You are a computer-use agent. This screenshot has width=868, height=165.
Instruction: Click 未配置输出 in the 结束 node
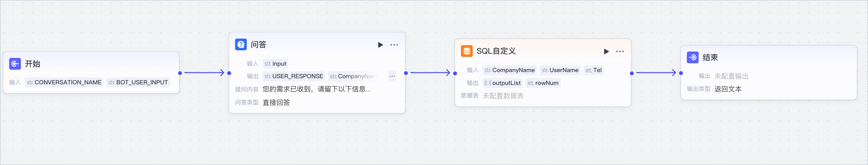[x=731, y=76]
